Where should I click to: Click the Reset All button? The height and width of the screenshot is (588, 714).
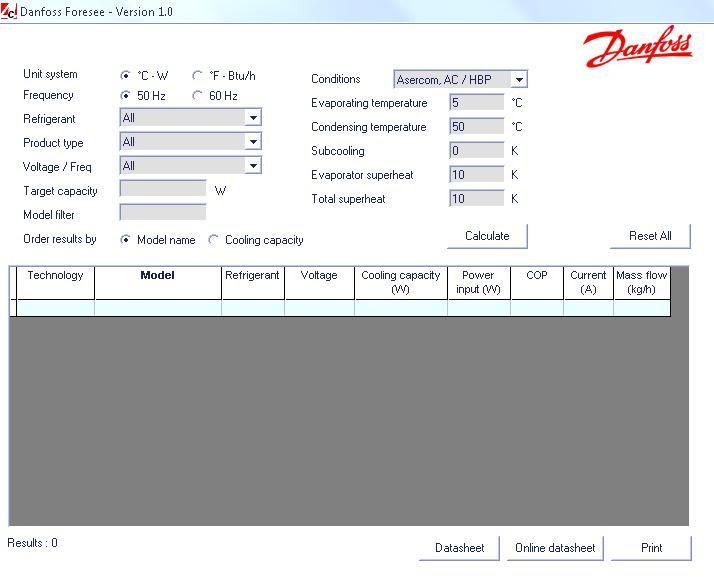point(650,236)
